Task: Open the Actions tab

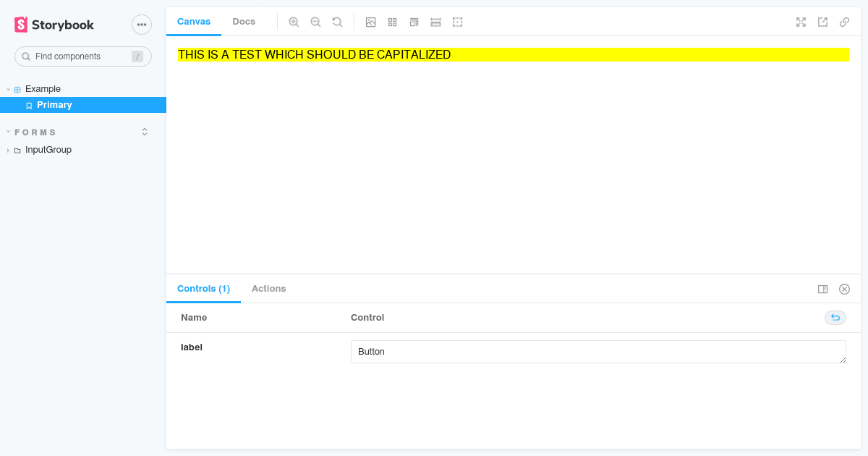Action: [268, 288]
